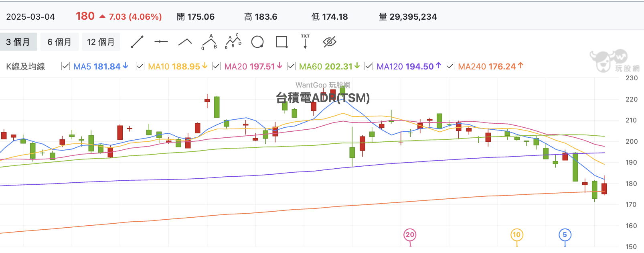Screen dimensions: 644x253
Task: Click the yellow 10 marker on the time axis
Action: click(x=516, y=235)
